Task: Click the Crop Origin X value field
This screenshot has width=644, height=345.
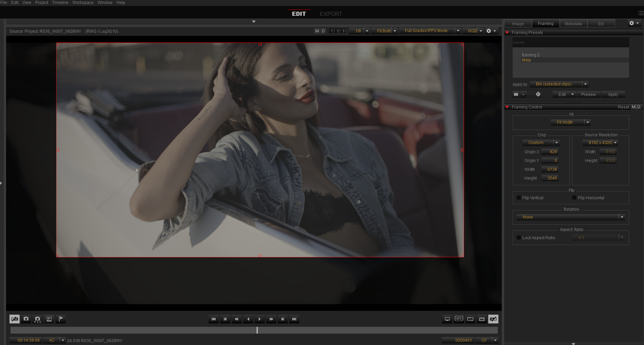Action: point(550,152)
